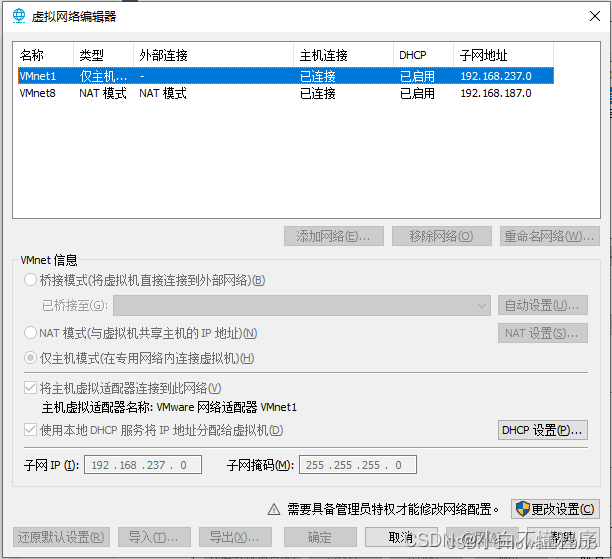Click the 已连接 host cell of VMnet8
The height and width of the screenshot is (559, 612).
coord(318,93)
